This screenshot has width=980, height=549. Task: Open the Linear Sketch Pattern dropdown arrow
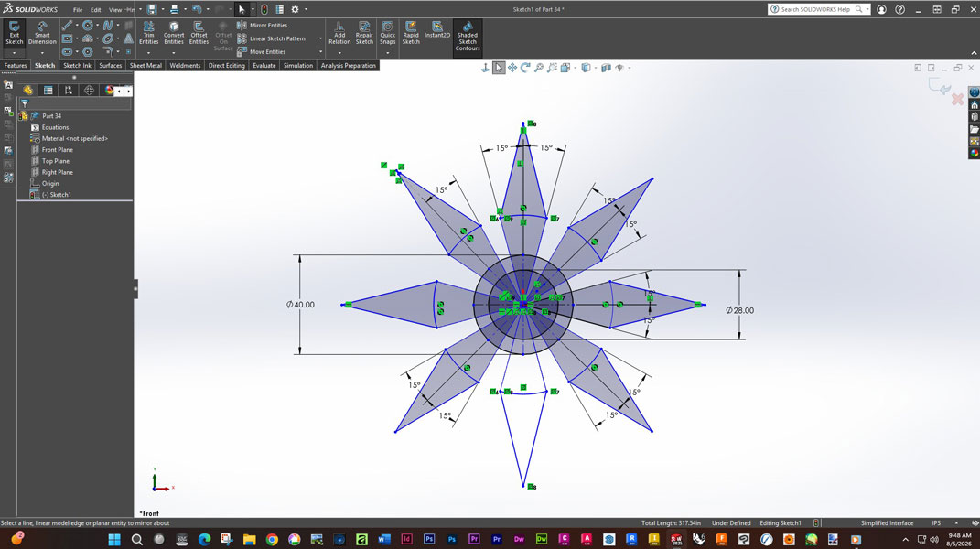point(320,38)
